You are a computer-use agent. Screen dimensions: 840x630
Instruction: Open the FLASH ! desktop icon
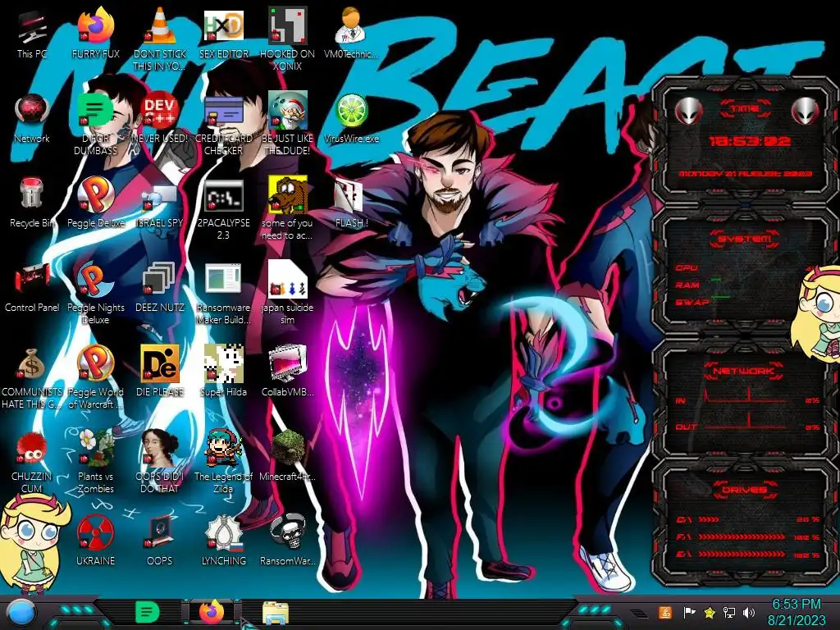pyautogui.click(x=351, y=203)
